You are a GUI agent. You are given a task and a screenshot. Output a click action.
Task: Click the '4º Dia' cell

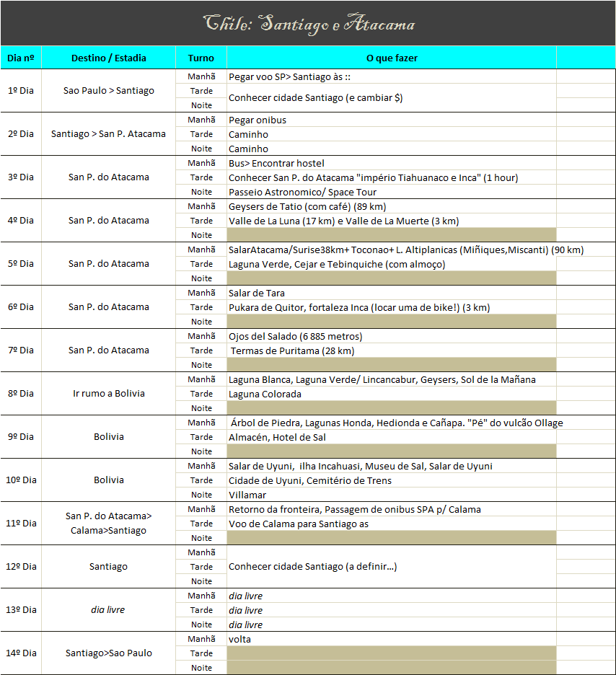pyautogui.click(x=21, y=221)
